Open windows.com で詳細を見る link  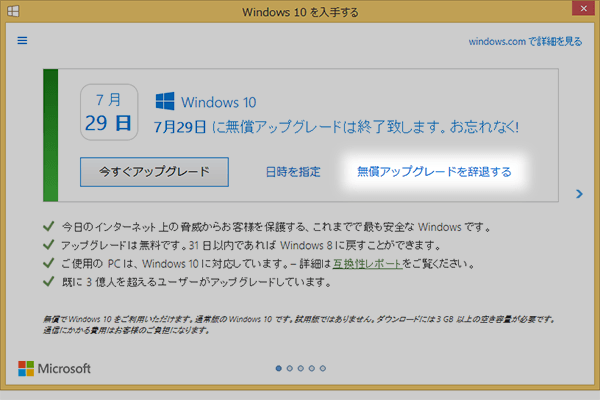[525, 41]
